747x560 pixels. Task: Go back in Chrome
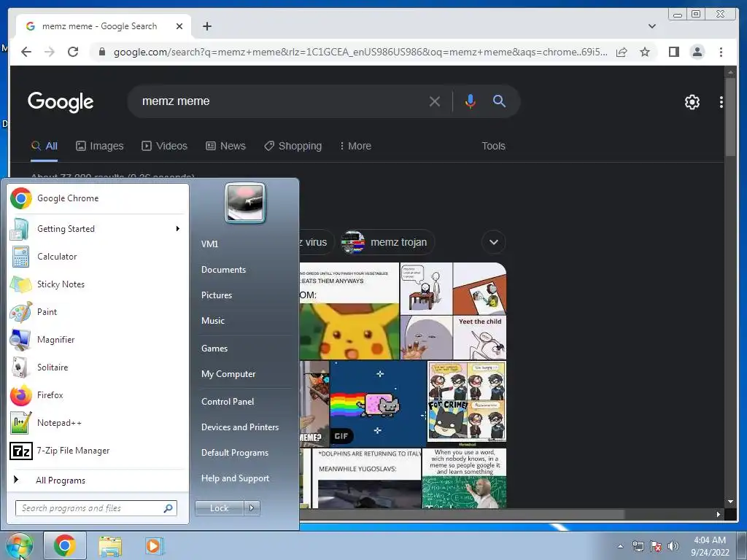pos(26,52)
